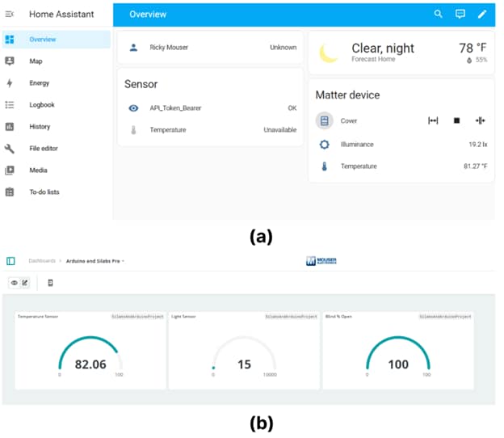
Task: Click the Map sidebar icon
Action: click(x=10, y=61)
